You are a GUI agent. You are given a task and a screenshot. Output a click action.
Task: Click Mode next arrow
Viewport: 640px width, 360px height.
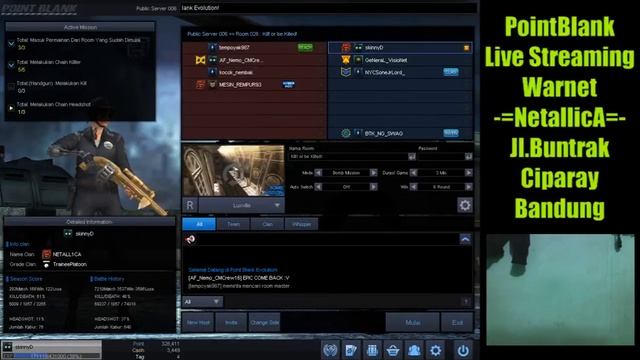(373, 173)
